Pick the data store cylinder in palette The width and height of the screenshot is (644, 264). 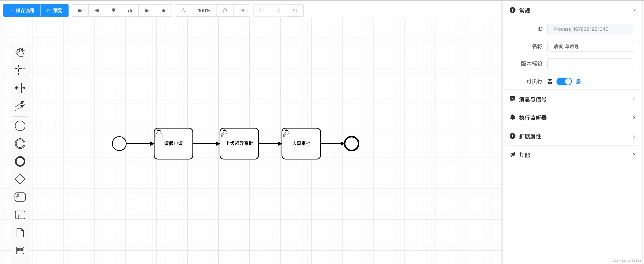[20, 250]
